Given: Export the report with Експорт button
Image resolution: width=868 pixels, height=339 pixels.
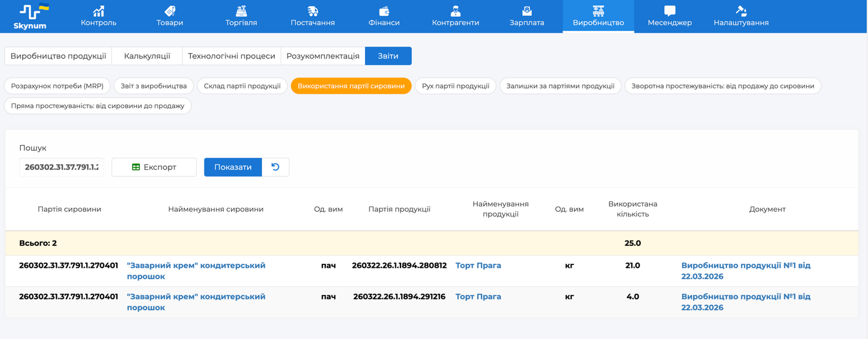Looking at the screenshot, I should 154,167.
